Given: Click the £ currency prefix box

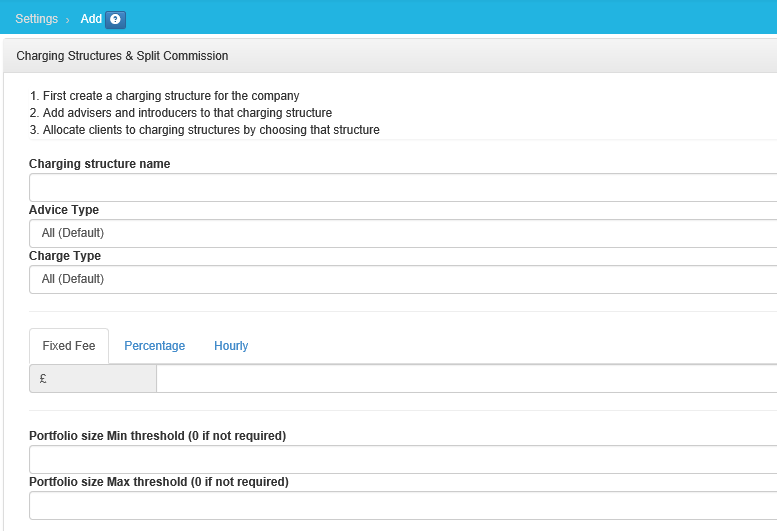Looking at the screenshot, I should pos(93,379).
